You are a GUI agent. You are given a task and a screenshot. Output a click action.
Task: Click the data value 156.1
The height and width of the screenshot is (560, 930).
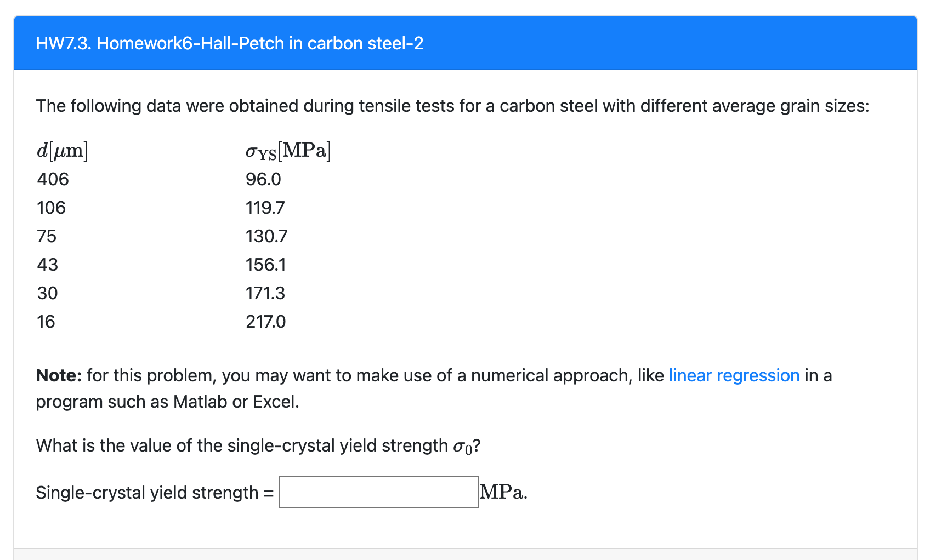pos(265,265)
